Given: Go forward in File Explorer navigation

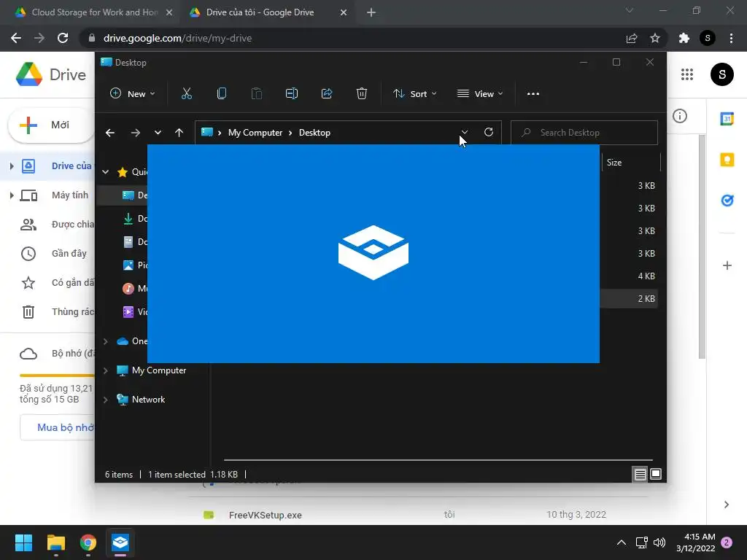Looking at the screenshot, I should point(136,133).
